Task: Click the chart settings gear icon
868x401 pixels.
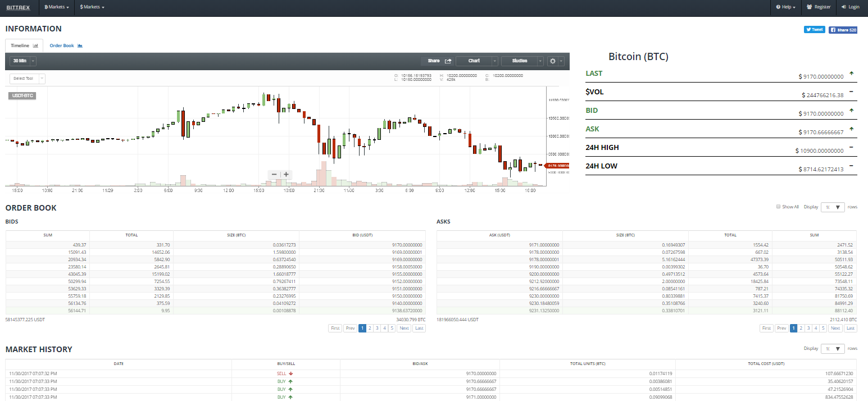Action: point(553,61)
